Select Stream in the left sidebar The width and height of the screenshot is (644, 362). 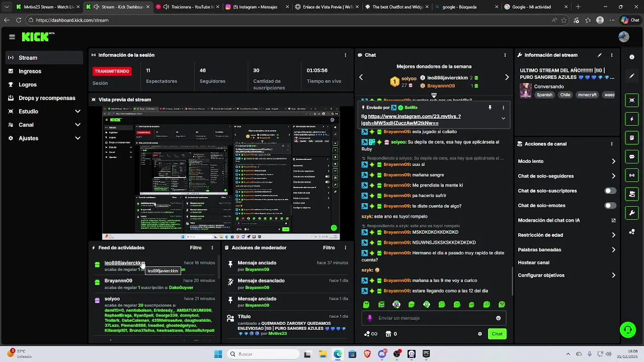point(44,58)
